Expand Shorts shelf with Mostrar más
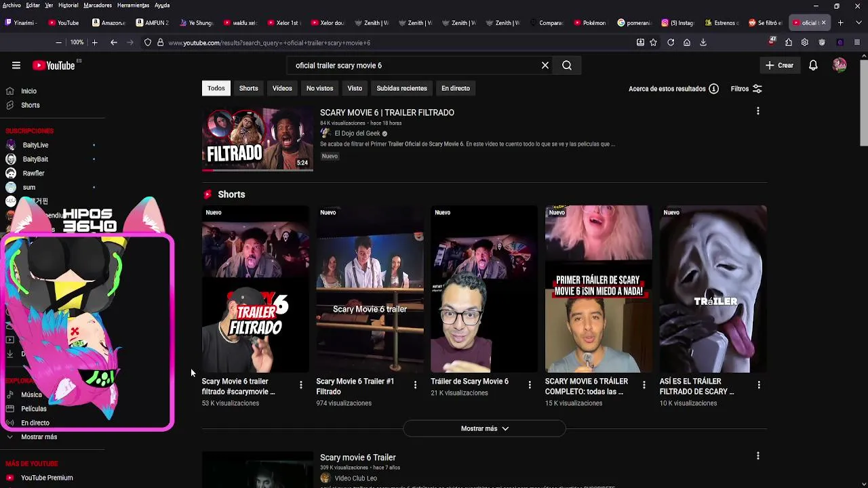Image resolution: width=868 pixels, height=488 pixels. (x=484, y=428)
